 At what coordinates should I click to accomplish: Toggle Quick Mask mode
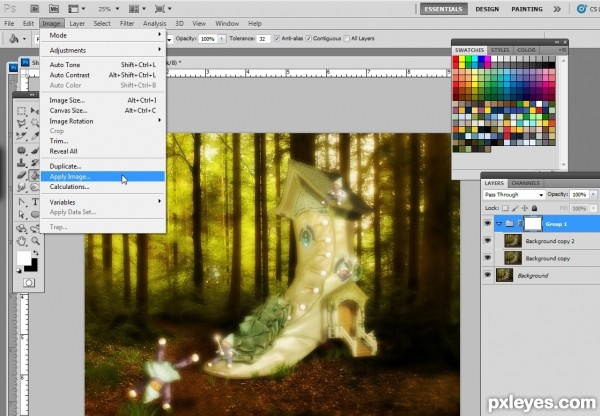29,283
